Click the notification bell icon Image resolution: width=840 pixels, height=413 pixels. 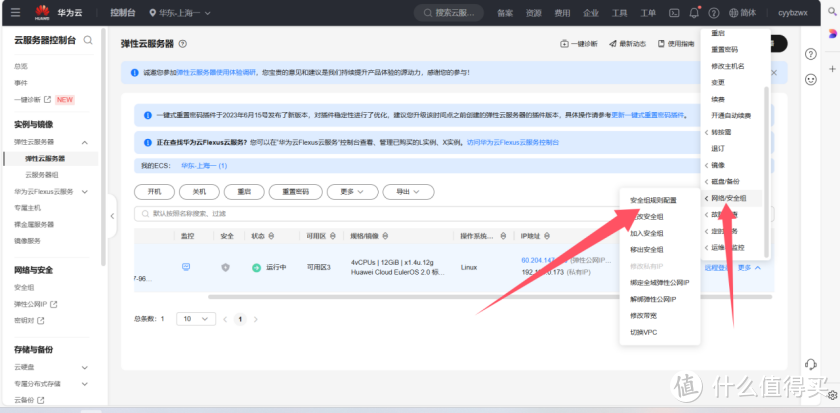(x=694, y=13)
